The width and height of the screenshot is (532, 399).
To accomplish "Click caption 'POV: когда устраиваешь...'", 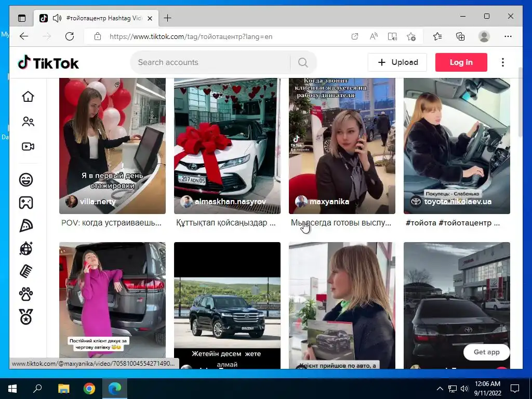I will (111, 223).
